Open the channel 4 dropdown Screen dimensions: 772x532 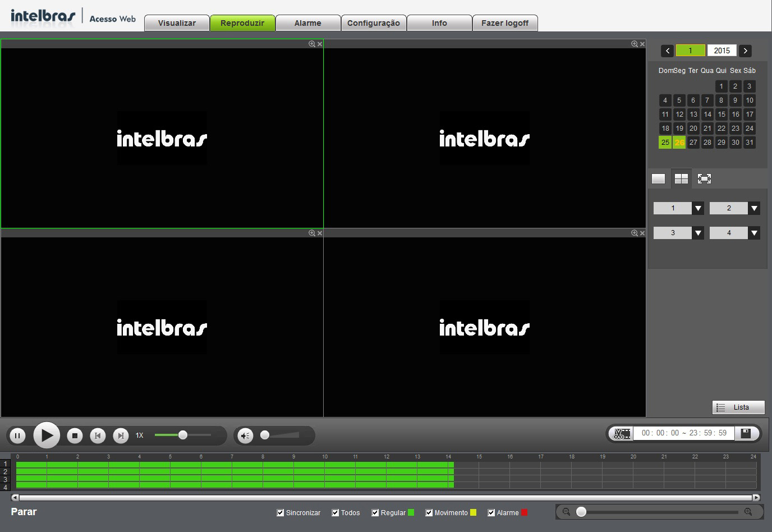click(x=754, y=233)
